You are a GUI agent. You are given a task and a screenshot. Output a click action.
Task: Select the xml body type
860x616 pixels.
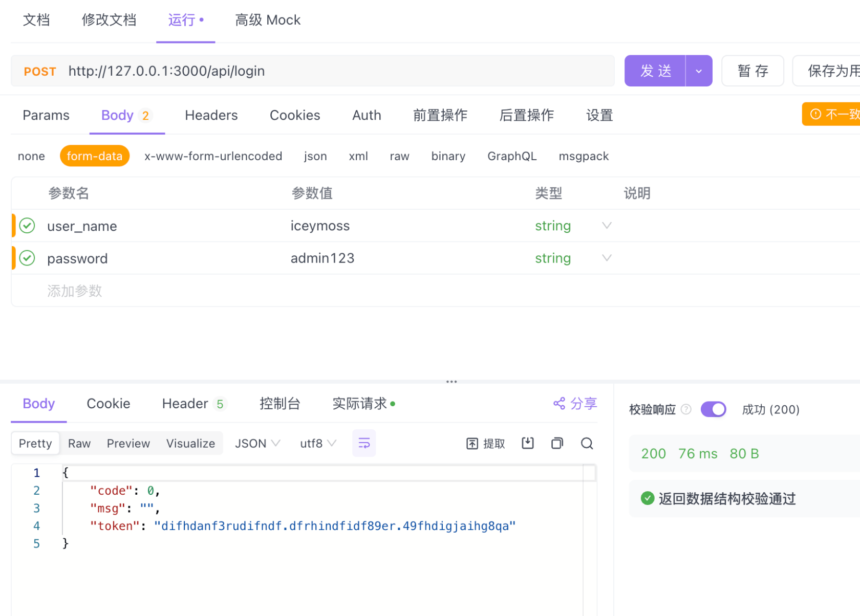(358, 156)
